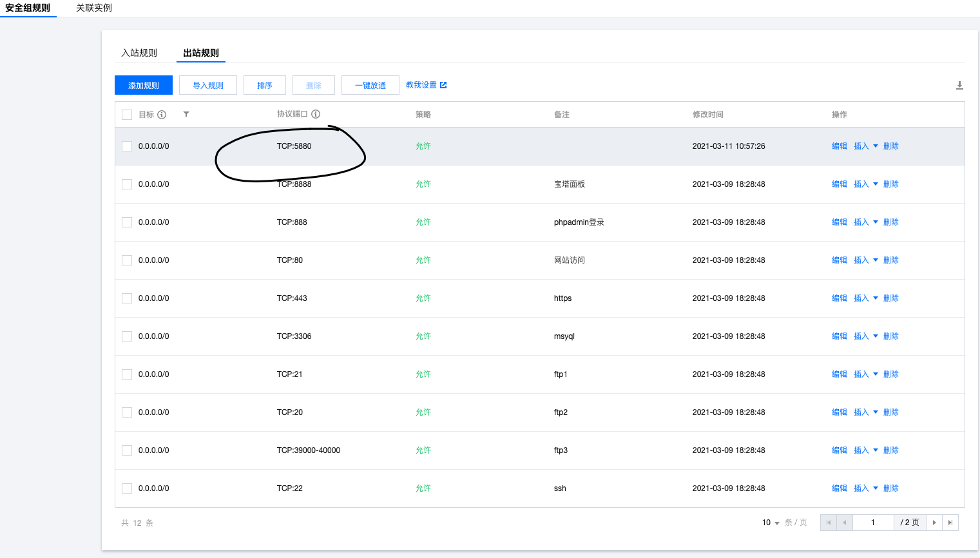The image size is (980, 558).
Task: Open the 关联实例 tab
Action: [94, 8]
